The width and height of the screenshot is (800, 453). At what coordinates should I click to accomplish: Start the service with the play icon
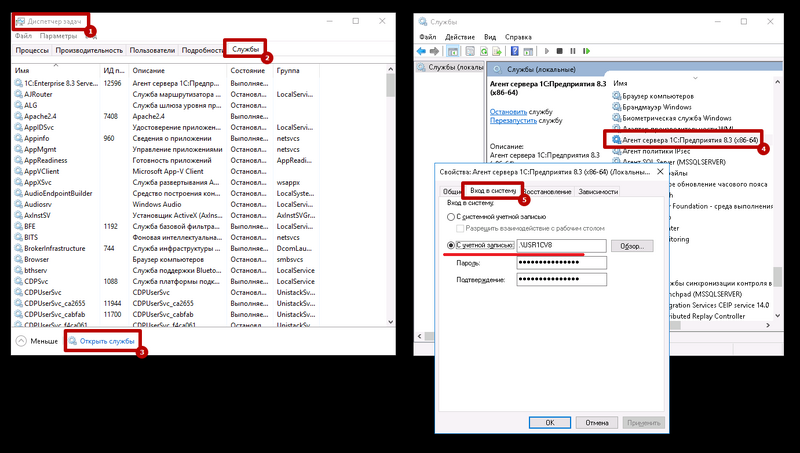point(546,51)
